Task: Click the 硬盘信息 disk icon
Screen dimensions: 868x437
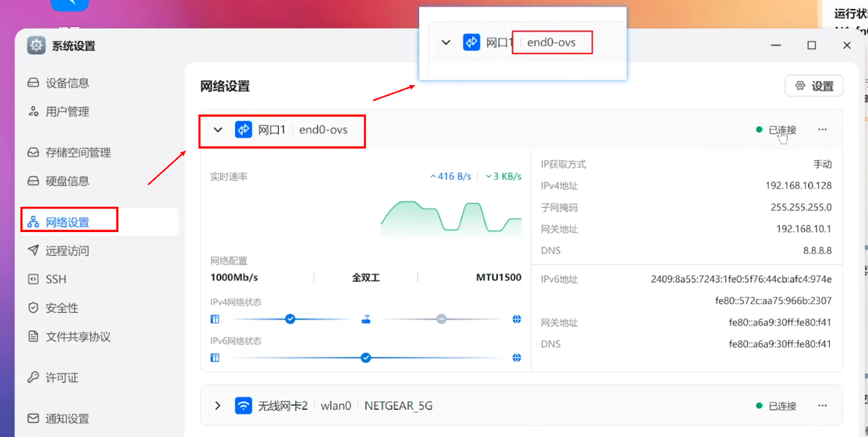Action: tap(33, 181)
